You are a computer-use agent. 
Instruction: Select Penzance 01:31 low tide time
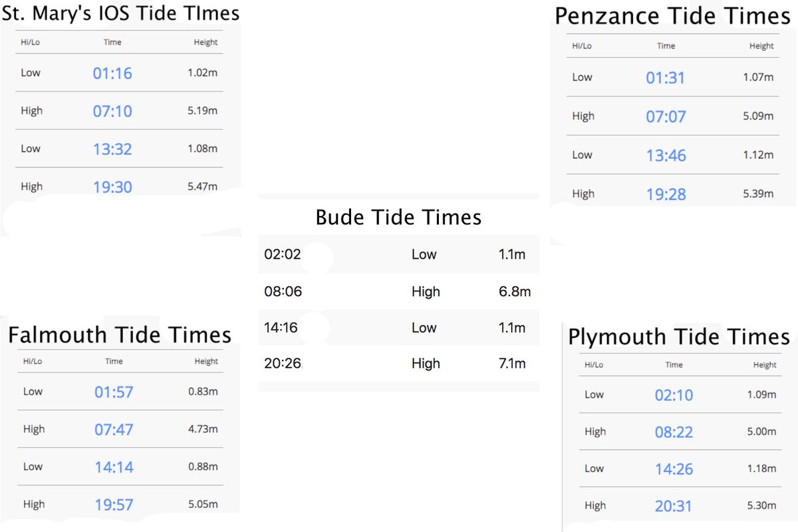coord(666,78)
